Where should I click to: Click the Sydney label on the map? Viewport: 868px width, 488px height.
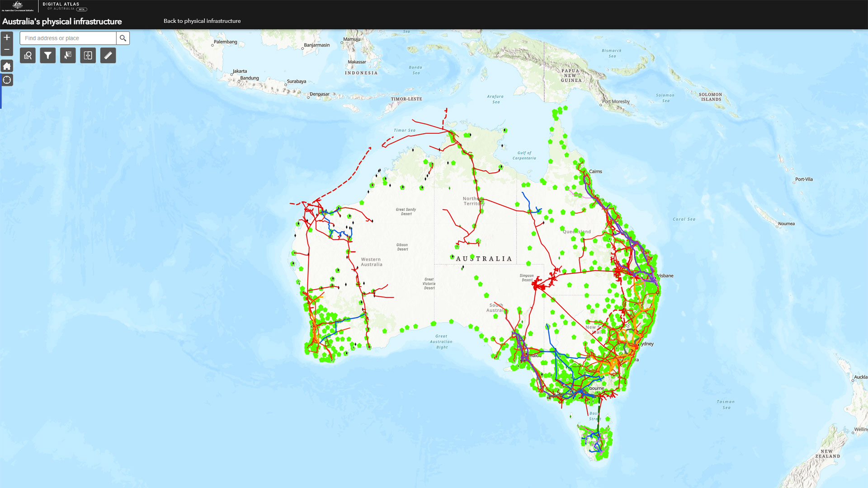pyautogui.click(x=646, y=343)
